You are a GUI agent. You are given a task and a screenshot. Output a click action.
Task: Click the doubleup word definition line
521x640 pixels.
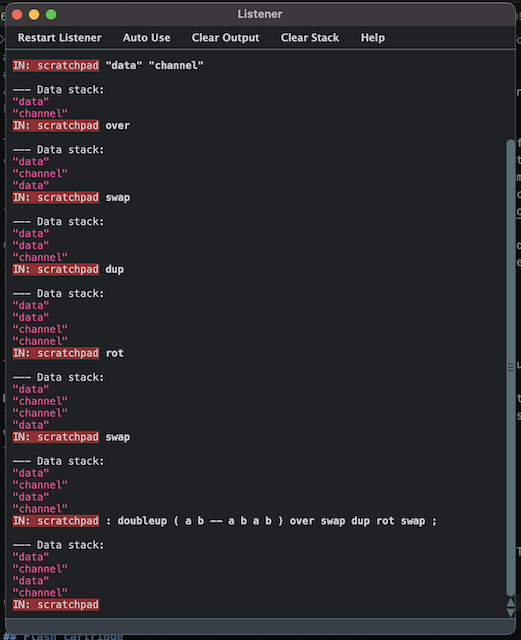point(271,521)
